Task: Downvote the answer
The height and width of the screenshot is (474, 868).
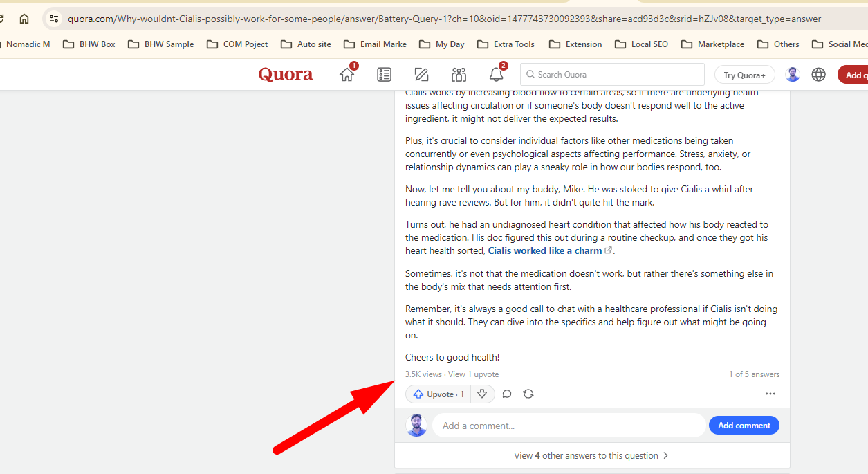Action: click(482, 394)
